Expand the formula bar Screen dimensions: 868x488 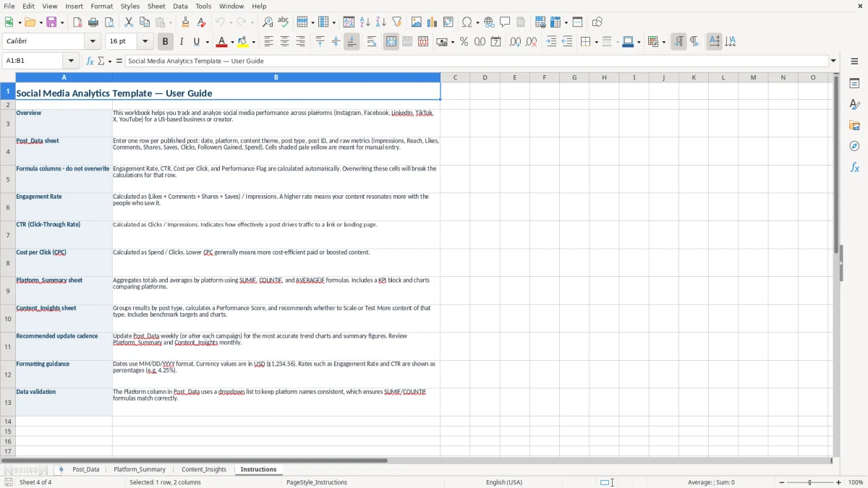833,61
